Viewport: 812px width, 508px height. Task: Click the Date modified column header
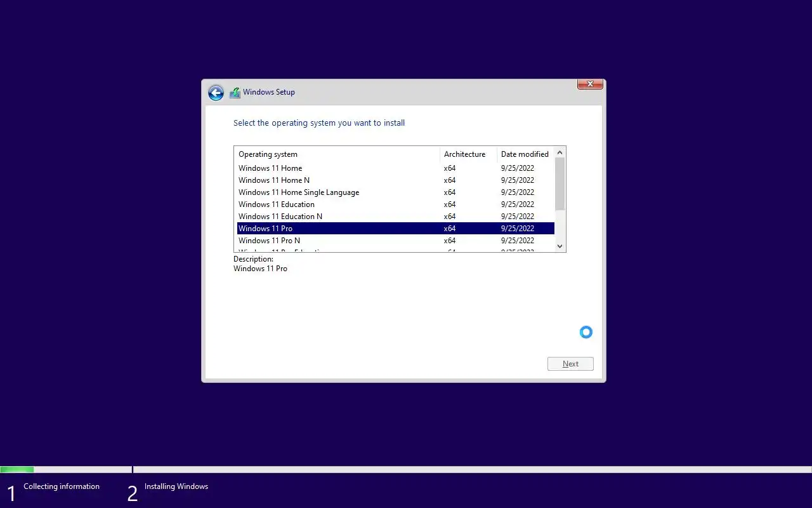[525, 154]
